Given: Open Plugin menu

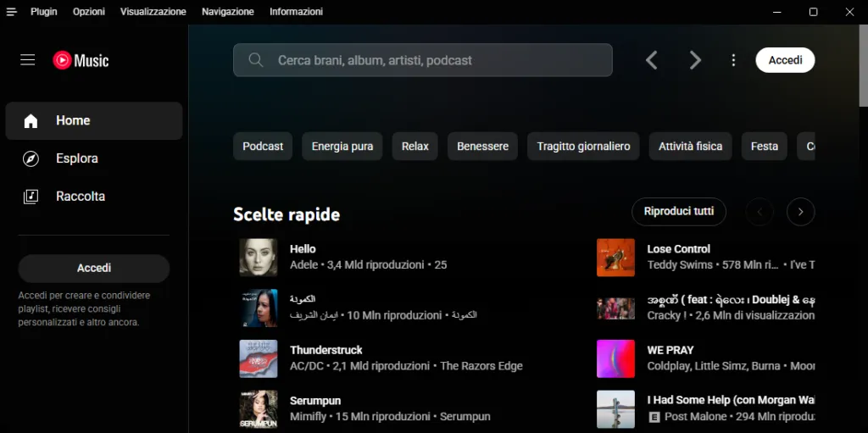Looking at the screenshot, I should click(44, 12).
